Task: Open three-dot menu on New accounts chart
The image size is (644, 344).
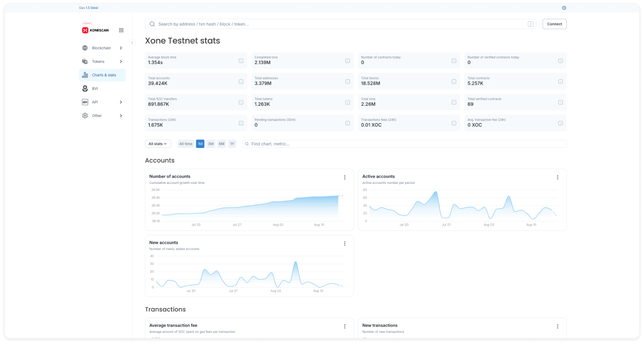Action: (345, 244)
